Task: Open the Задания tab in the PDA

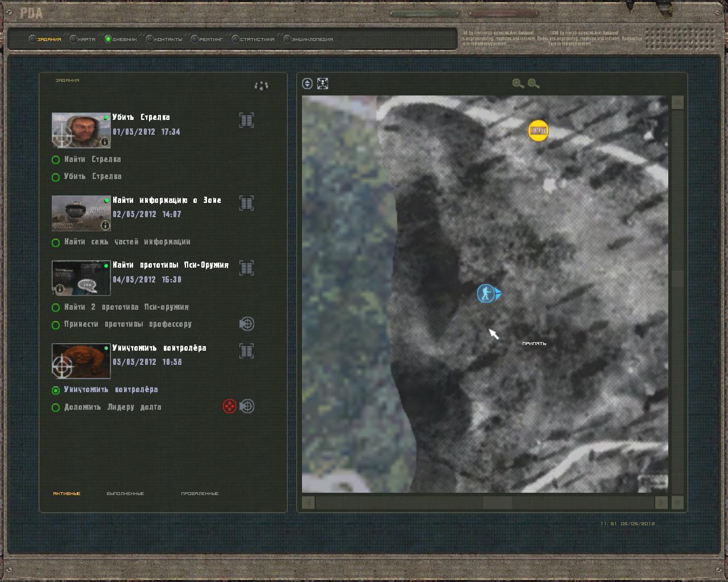Action: [x=45, y=39]
